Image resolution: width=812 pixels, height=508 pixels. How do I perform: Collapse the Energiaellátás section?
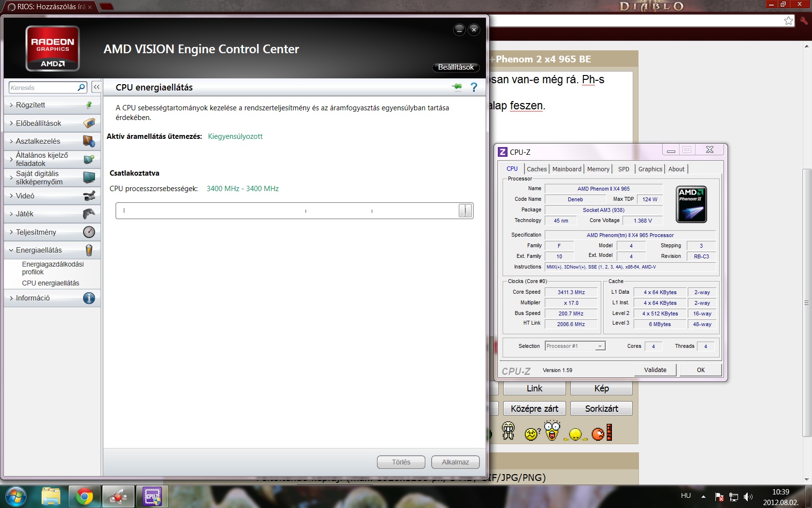tap(52, 250)
